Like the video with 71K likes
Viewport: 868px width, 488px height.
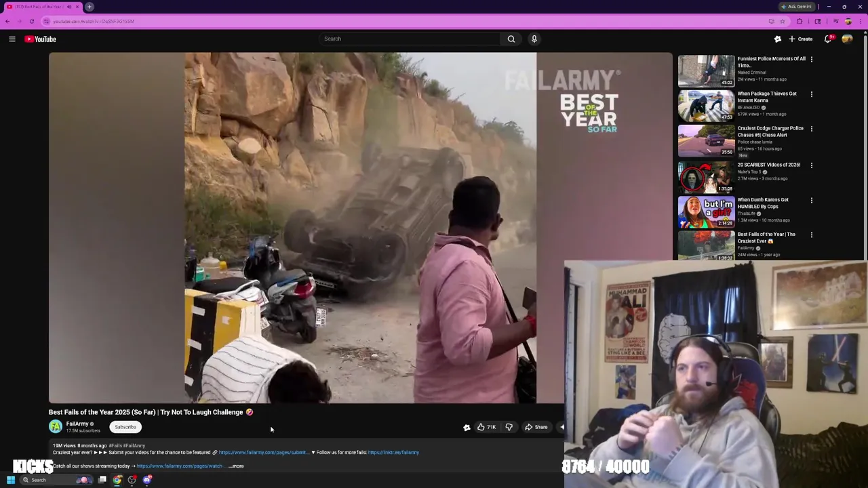(x=486, y=427)
